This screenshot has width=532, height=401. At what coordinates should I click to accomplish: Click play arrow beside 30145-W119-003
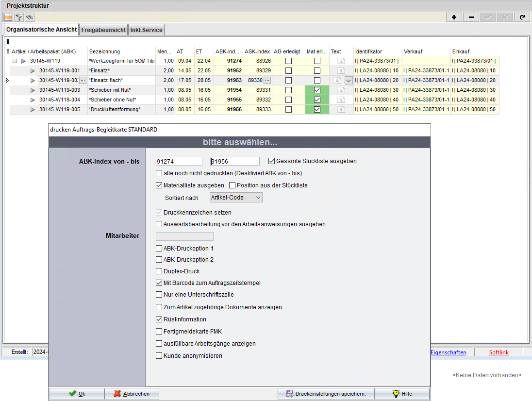(33, 90)
